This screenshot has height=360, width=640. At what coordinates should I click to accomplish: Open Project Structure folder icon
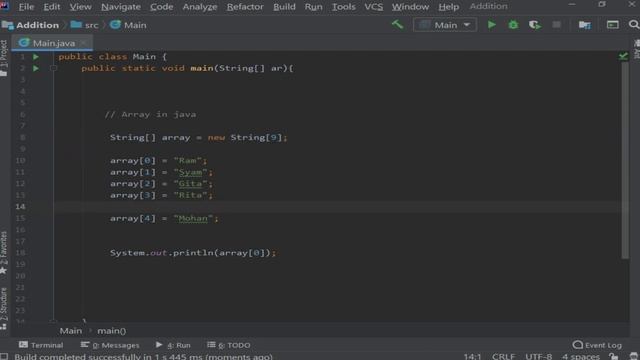point(585,25)
